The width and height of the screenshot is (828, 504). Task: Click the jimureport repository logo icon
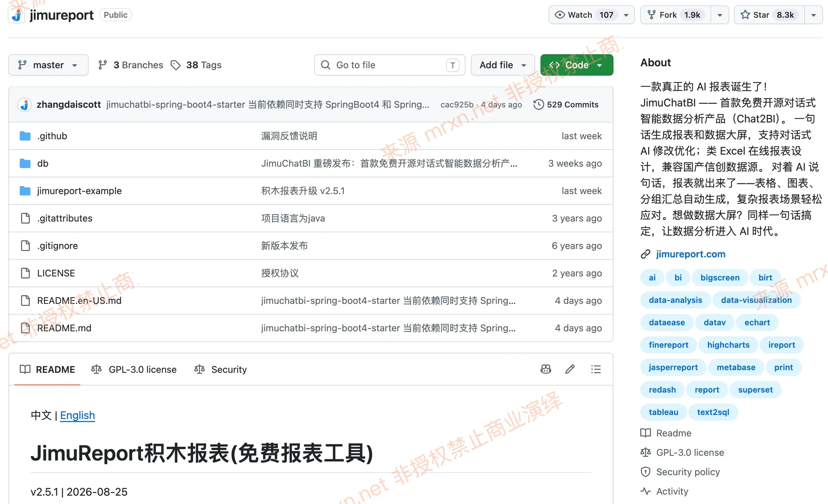click(16, 15)
